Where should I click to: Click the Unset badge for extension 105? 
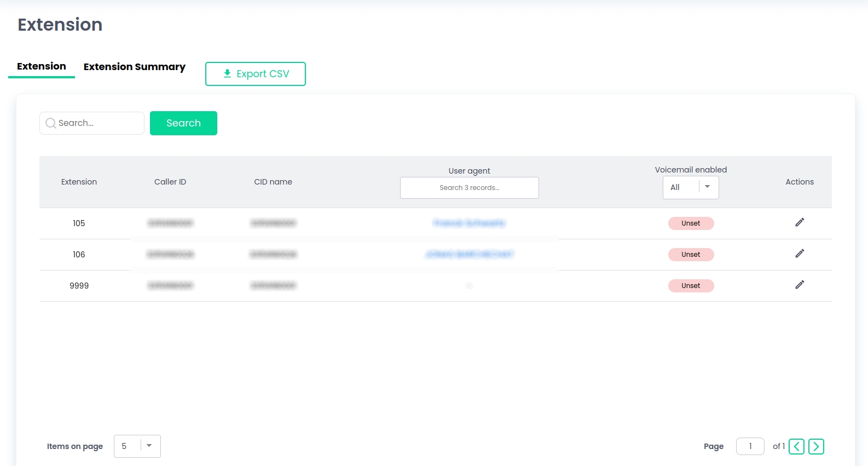(x=691, y=223)
